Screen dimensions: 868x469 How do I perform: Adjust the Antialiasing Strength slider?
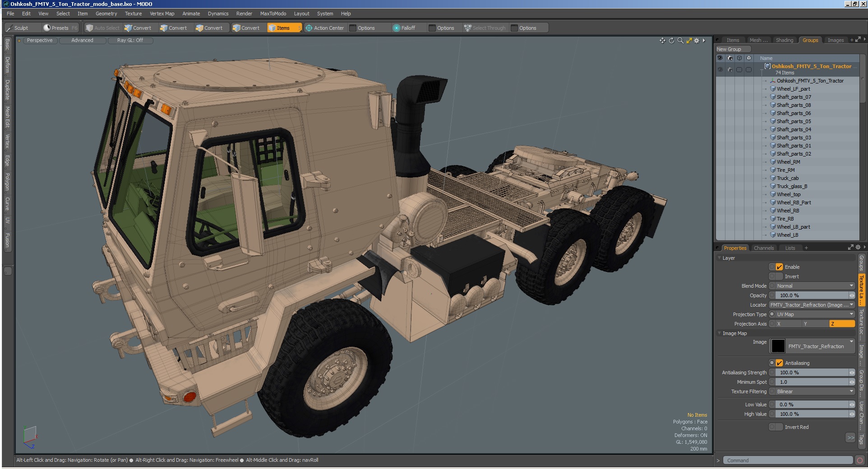pyautogui.click(x=815, y=372)
